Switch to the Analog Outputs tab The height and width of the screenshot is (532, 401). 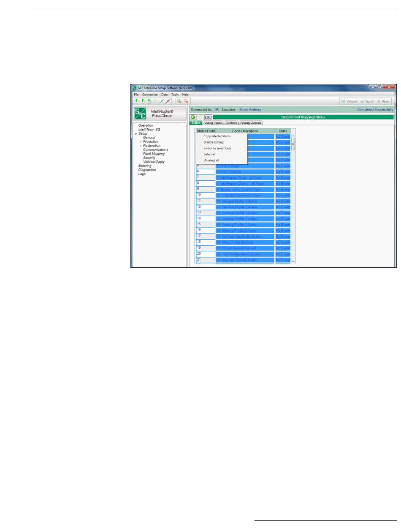[251, 123]
